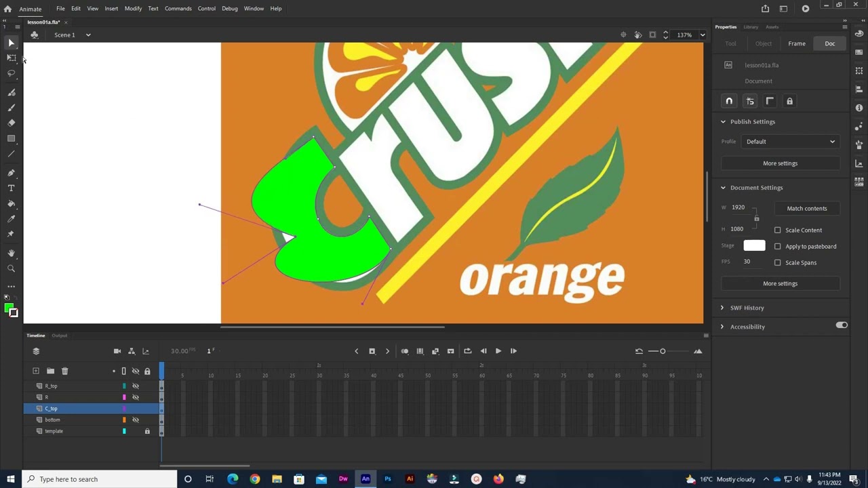Collapse the Document Settings section
The width and height of the screenshot is (868, 488).
click(x=723, y=188)
